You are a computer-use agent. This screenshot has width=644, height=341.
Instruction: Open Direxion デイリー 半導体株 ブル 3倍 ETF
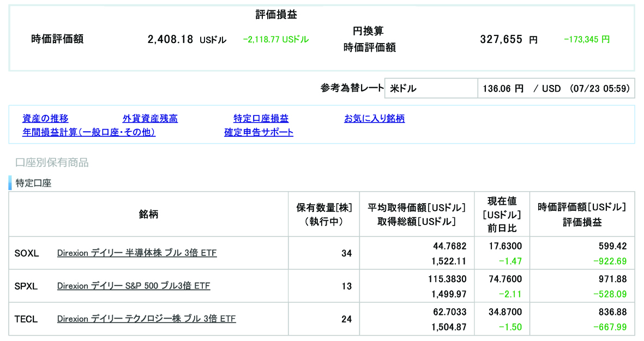[137, 253]
